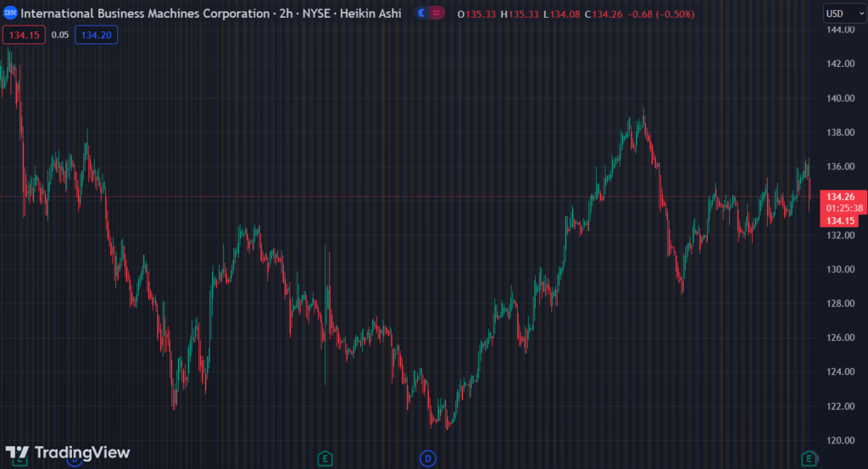Click the red 134.26 current price label
The height and width of the screenshot is (469, 868).
[840, 197]
